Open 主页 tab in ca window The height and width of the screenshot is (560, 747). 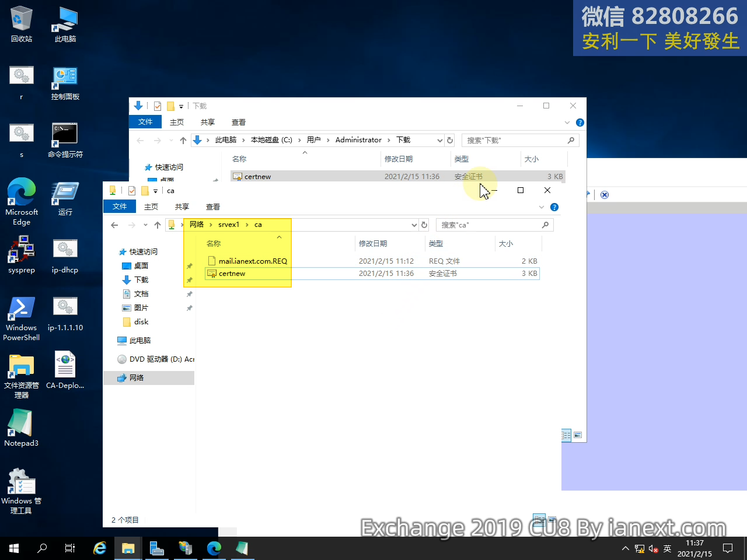pyautogui.click(x=151, y=206)
